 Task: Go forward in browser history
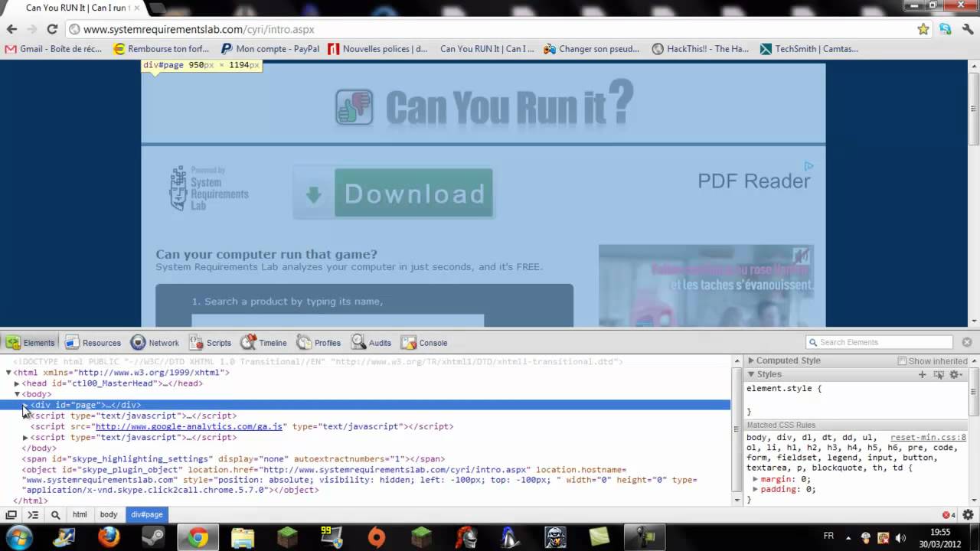coord(31,29)
